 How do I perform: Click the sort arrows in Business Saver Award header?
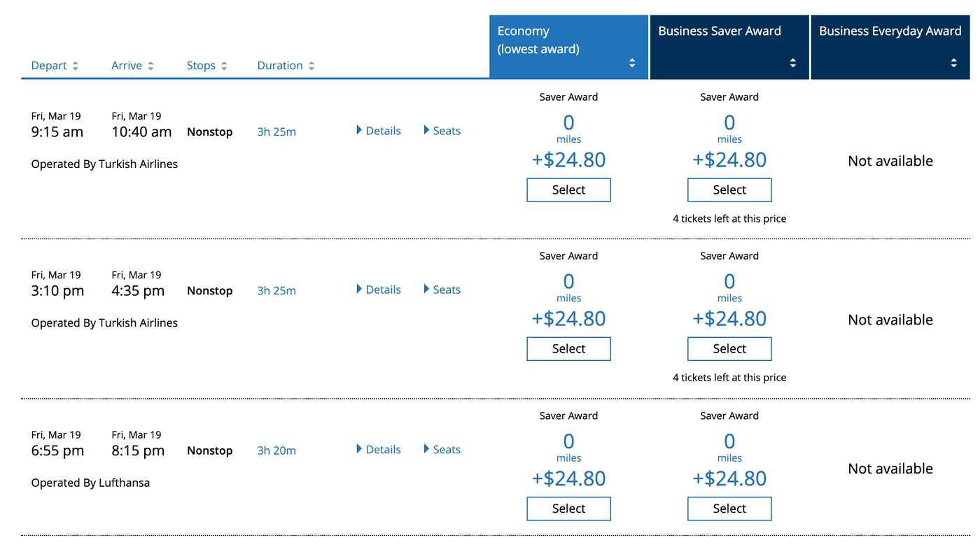click(793, 62)
